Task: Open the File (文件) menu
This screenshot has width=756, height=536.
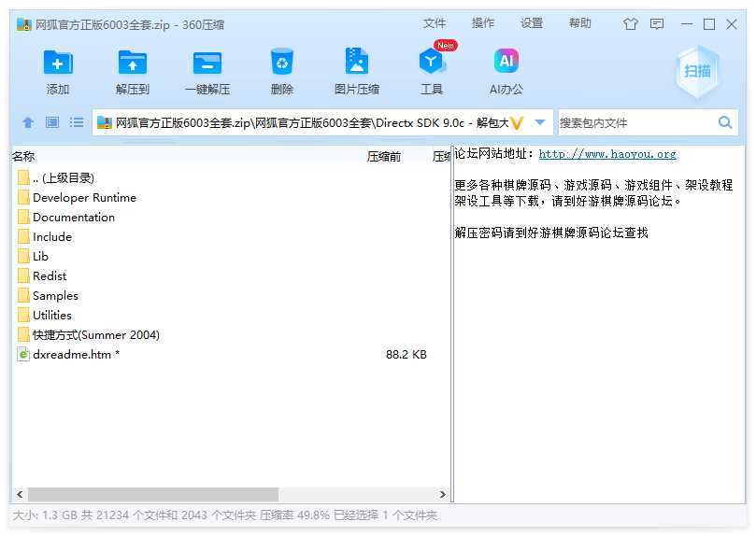Action: (x=435, y=23)
